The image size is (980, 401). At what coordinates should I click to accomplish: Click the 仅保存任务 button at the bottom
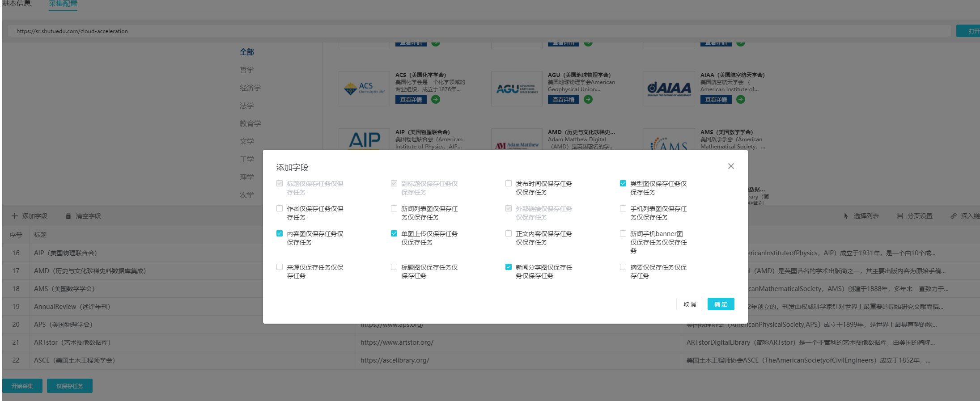click(70, 386)
